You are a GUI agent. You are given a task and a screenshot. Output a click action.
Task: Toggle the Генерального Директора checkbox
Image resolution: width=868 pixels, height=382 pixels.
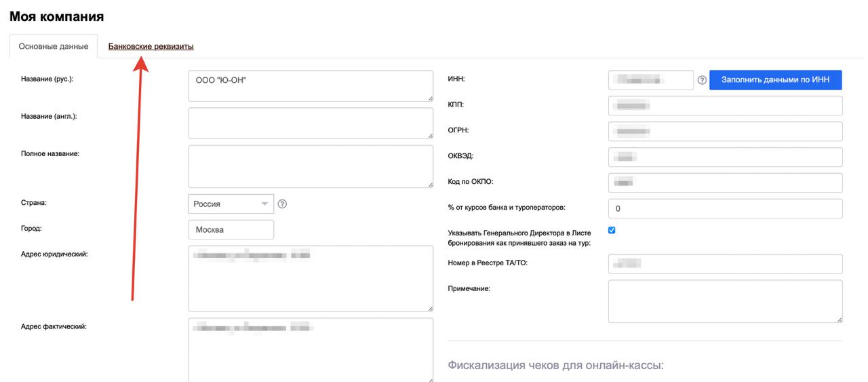pos(612,230)
